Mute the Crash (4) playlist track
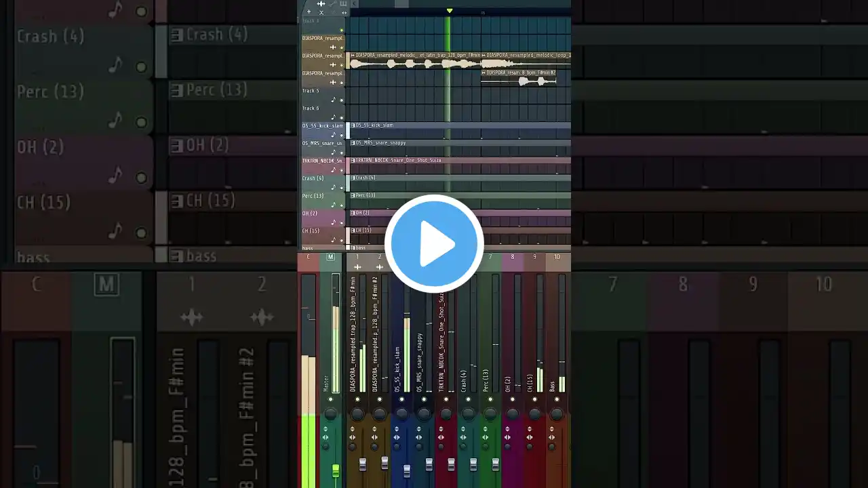This screenshot has width=868, height=488. 342,188
